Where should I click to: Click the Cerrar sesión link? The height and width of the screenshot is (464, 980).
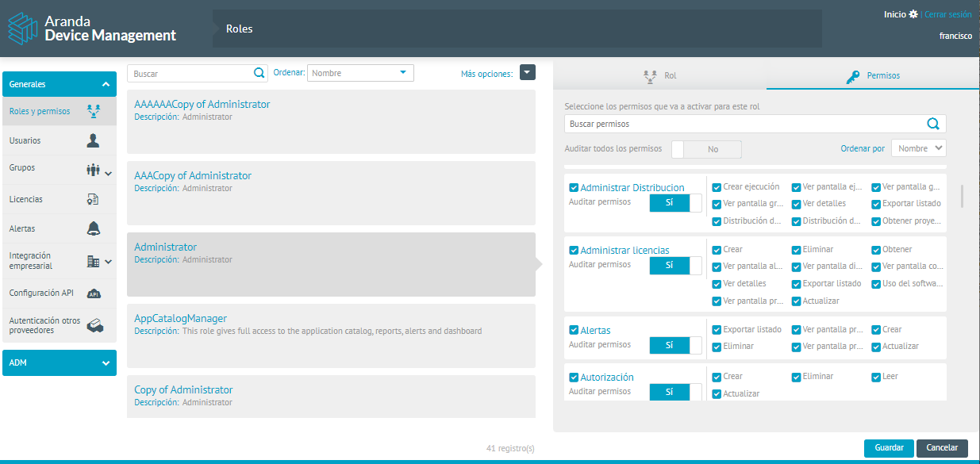pyautogui.click(x=947, y=14)
